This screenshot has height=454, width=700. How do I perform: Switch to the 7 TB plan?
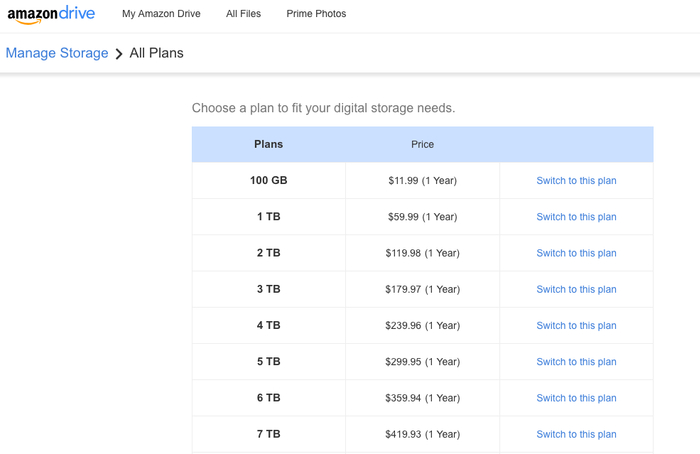click(x=576, y=434)
